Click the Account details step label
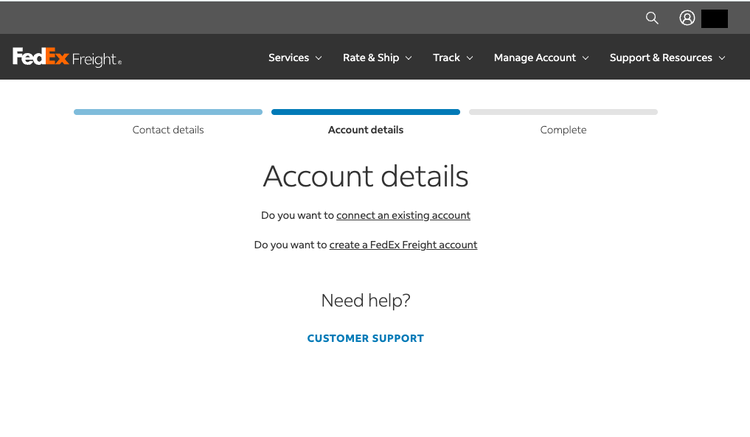 (x=365, y=130)
